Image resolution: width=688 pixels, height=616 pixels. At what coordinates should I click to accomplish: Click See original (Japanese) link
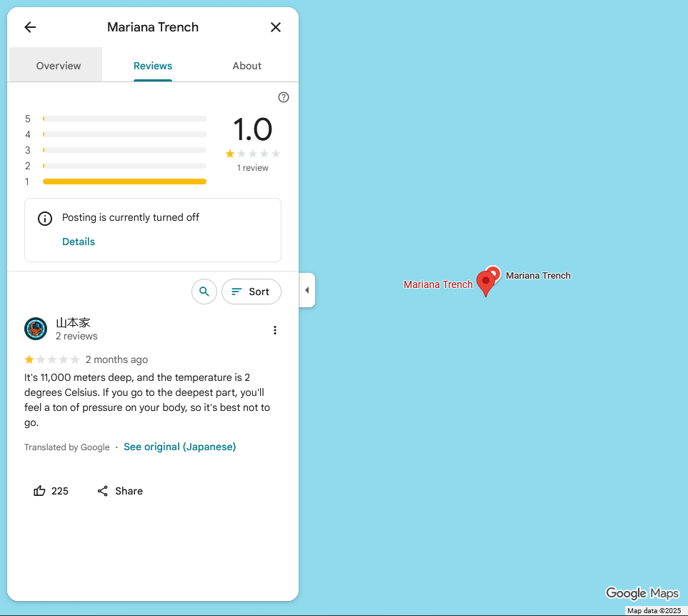(180, 447)
